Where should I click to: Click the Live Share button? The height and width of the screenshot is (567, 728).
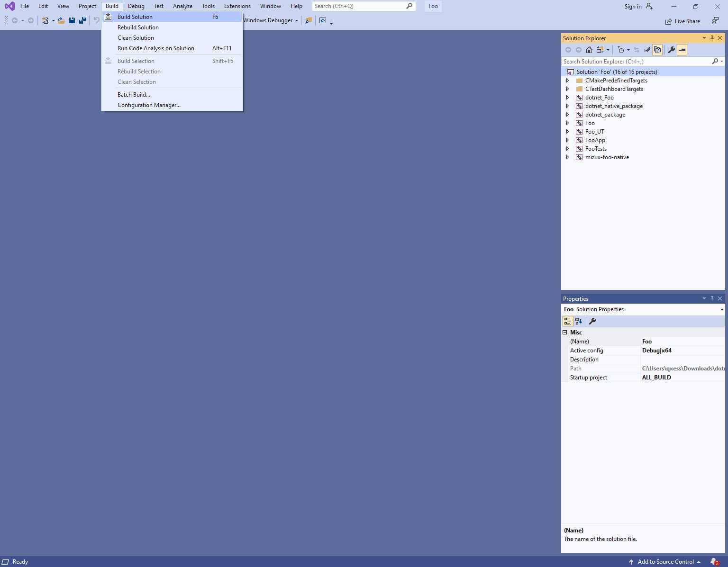[682, 21]
